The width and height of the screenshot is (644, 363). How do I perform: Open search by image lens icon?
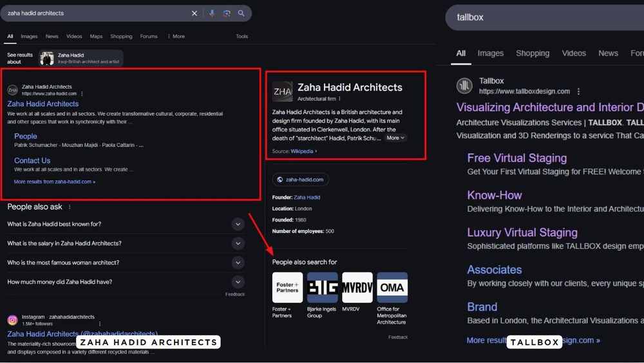tap(227, 14)
